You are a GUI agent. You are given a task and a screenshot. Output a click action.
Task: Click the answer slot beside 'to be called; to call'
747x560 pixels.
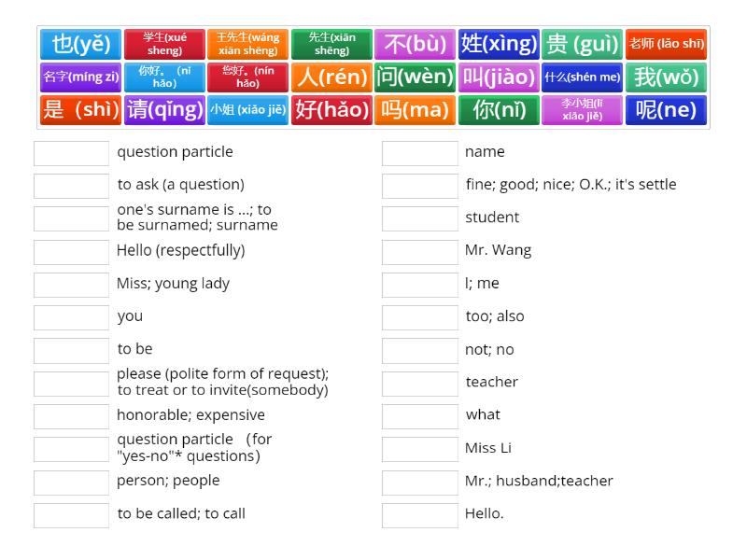pyautogui.click(x=71, y=513)
